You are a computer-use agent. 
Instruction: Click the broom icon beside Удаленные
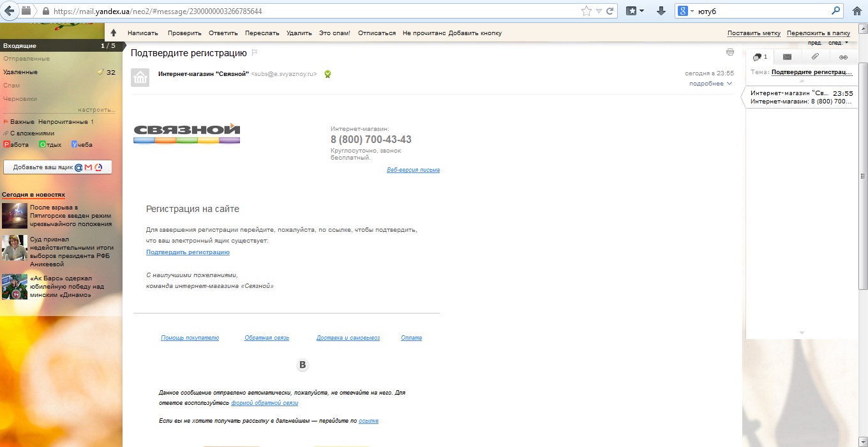100,72
